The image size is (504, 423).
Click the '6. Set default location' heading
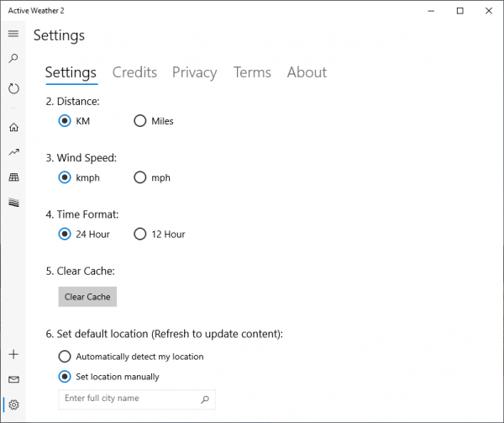click(x=165, y=334)
